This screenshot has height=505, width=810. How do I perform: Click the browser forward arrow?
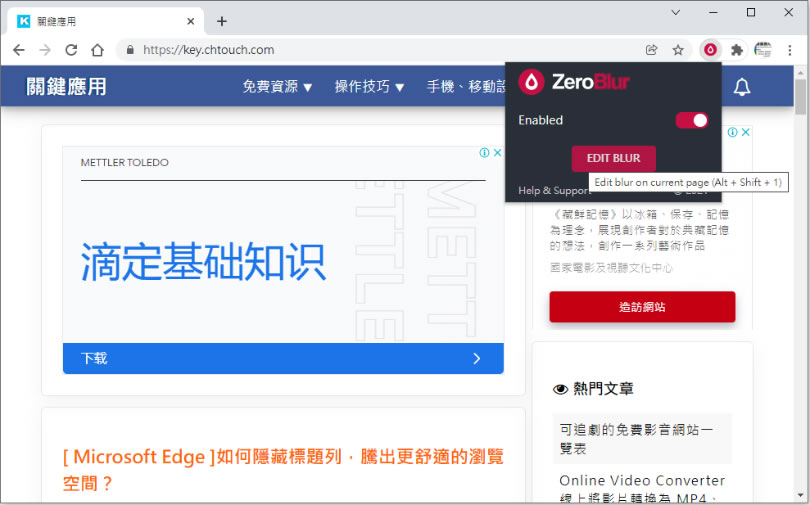(x=45, y=50)
